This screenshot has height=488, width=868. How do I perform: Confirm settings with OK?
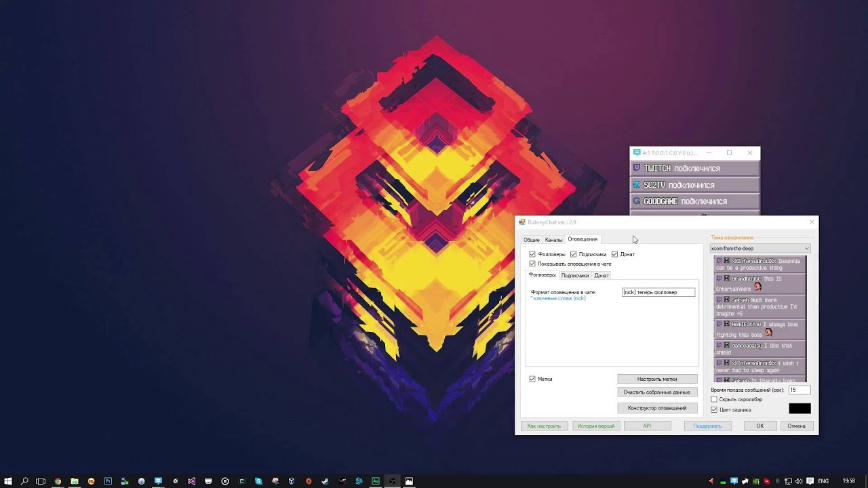pos(759,426)
